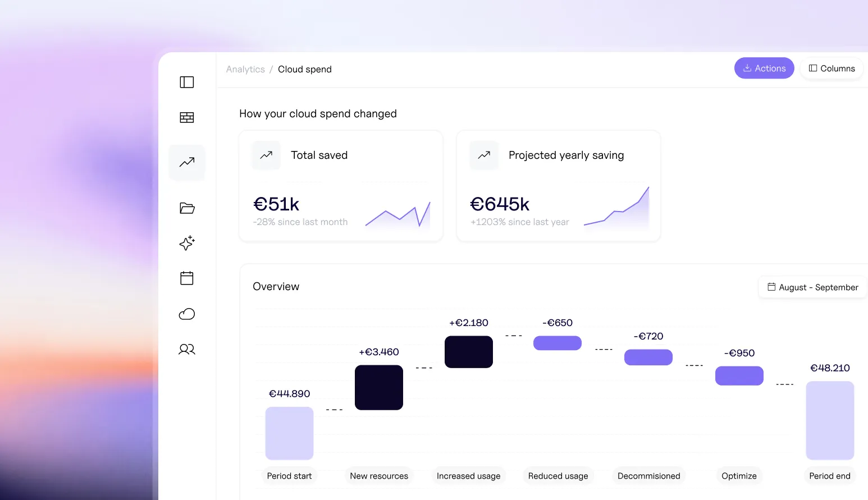
Task: Click the trend icon on Projected yearly saving
Action: [484, 155]
